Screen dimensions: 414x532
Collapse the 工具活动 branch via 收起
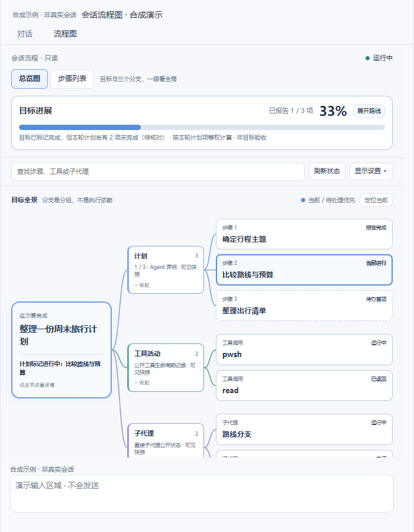[142, 382]
